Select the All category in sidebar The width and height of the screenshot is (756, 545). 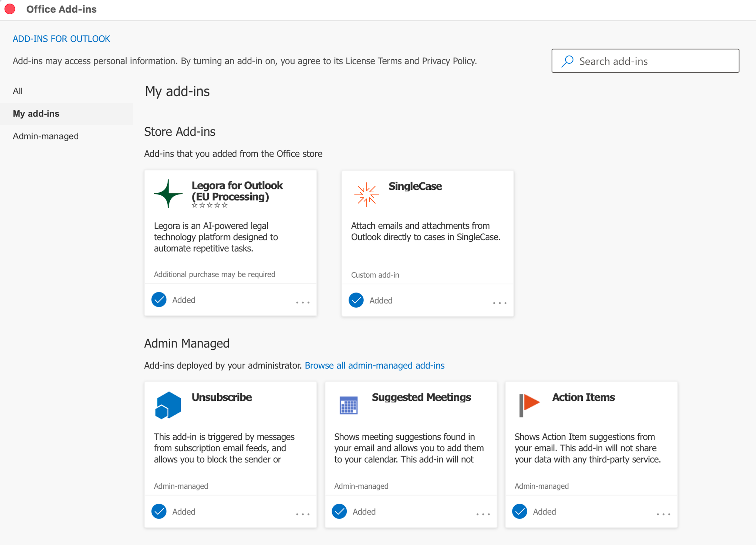coord(67,91)
